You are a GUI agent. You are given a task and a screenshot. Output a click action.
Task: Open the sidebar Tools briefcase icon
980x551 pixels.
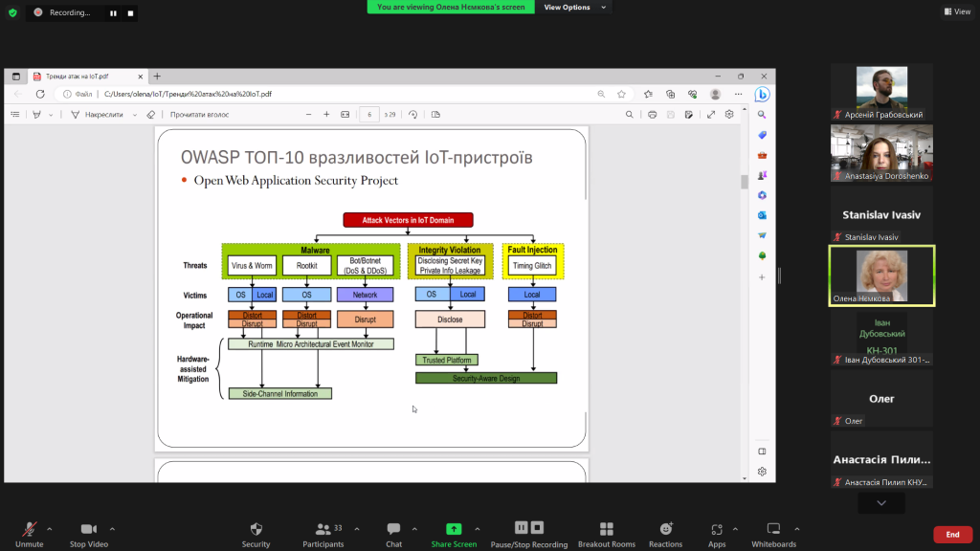point(762,155)
